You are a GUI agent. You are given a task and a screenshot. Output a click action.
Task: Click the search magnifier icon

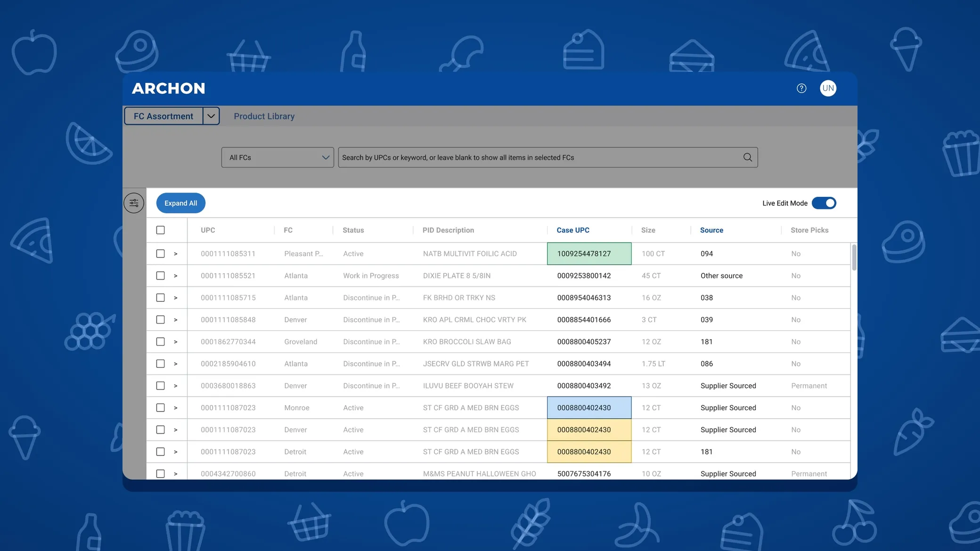click(x=748, y=157)
